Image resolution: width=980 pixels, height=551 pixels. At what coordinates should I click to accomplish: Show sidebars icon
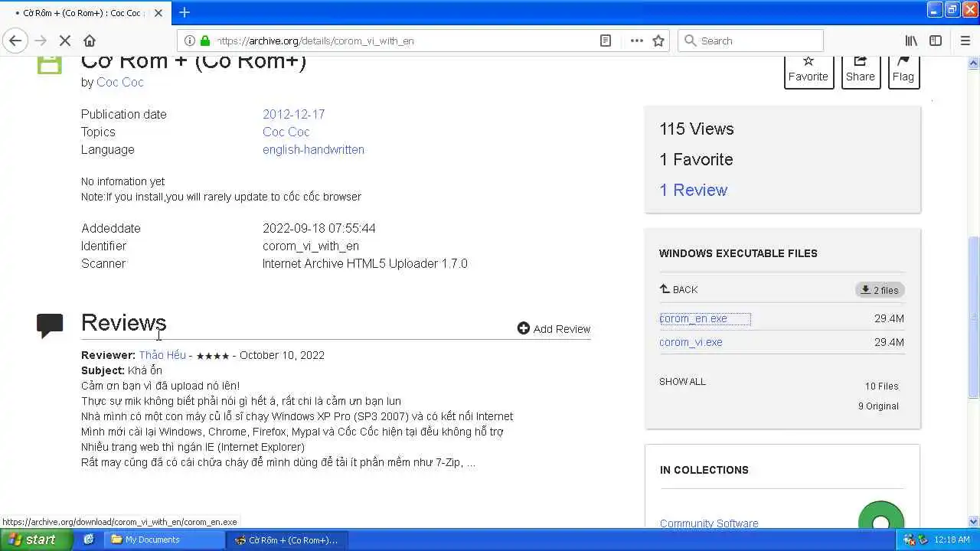[936, 41]
